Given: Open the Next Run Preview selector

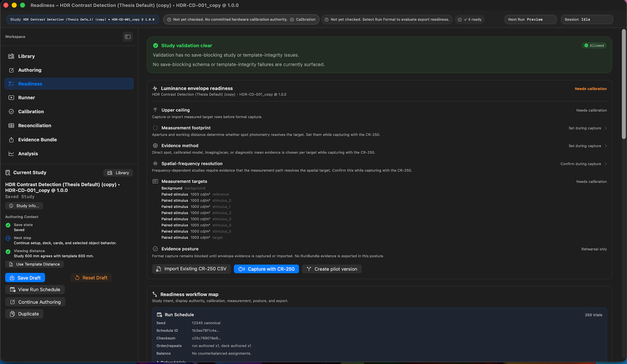Looking at the screenshot, I should coord(530,20).
